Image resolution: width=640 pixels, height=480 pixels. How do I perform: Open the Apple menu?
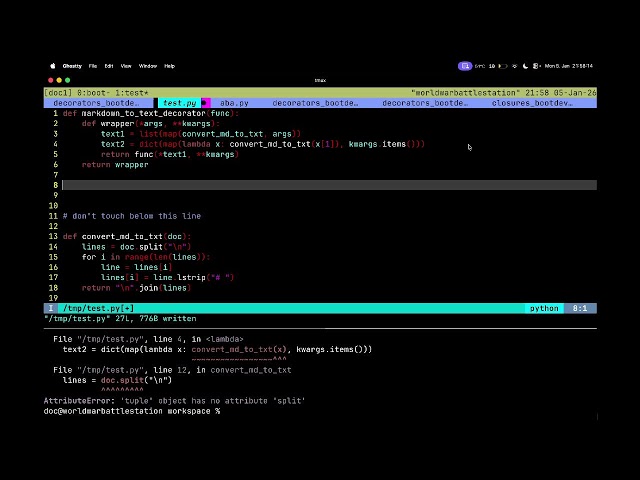[x=53, y=66]
